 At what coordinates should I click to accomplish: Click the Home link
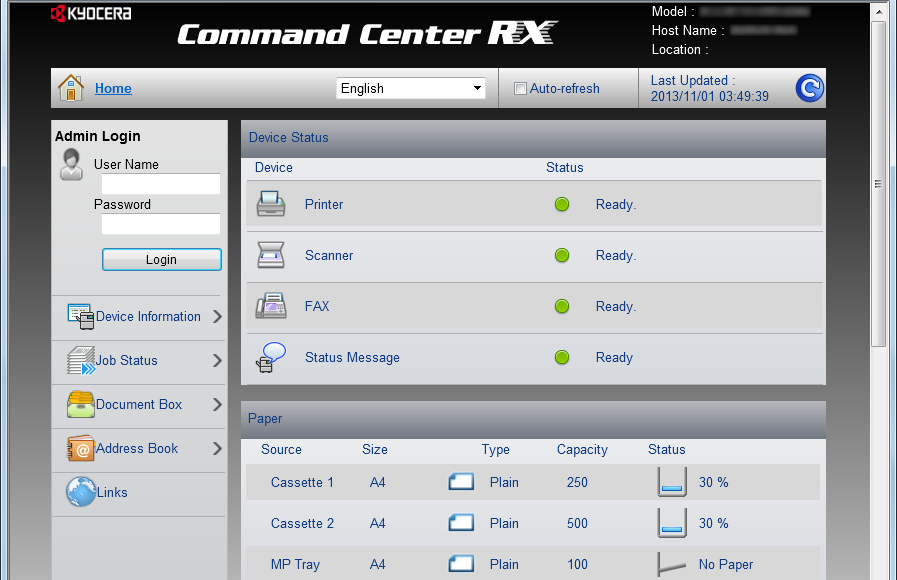coord(113,88)
